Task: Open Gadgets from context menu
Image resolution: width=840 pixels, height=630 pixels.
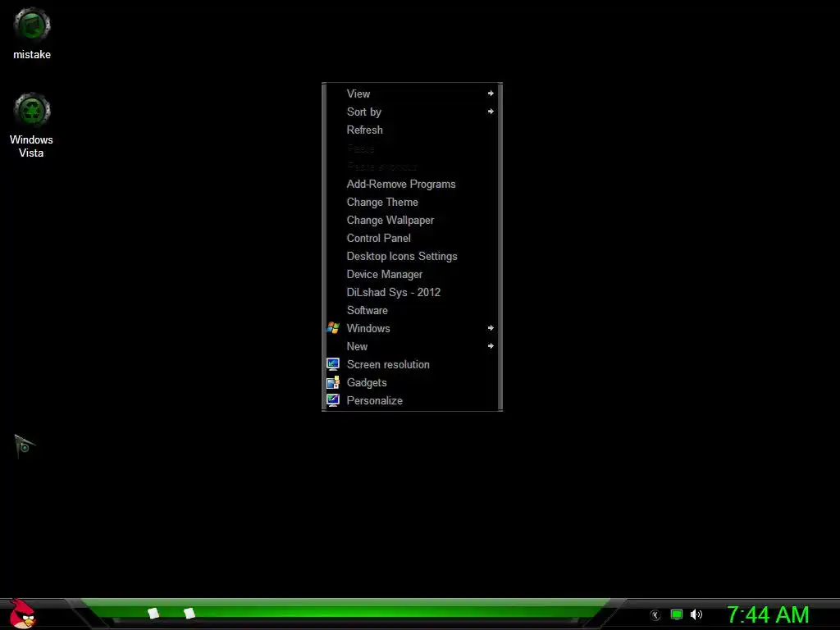Action: 412,382
